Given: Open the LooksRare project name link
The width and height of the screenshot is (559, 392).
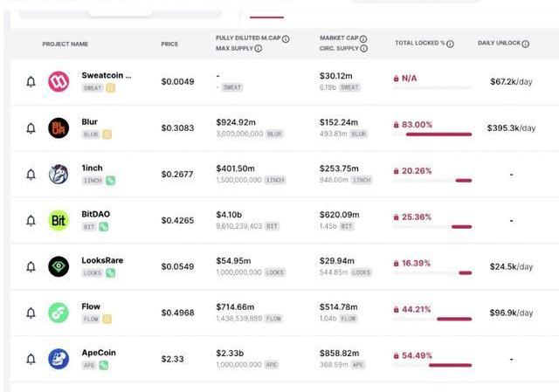Looking at the screenshot, I should coord(102,260).
